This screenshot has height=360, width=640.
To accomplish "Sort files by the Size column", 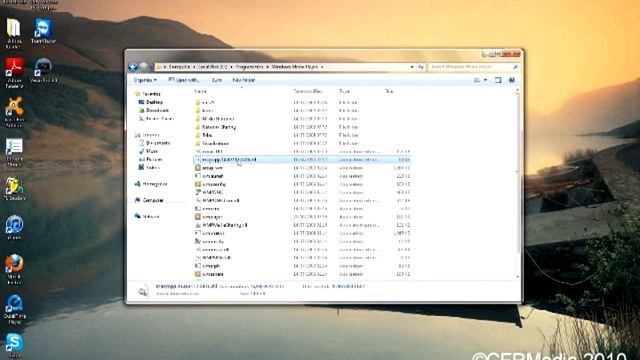I will [x=389, y=91].
